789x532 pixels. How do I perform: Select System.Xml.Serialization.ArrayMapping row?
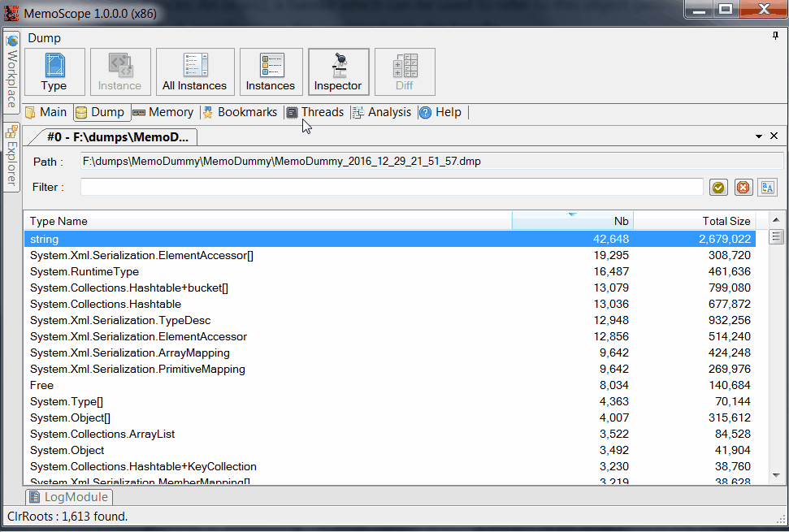[x=390, y=353]
